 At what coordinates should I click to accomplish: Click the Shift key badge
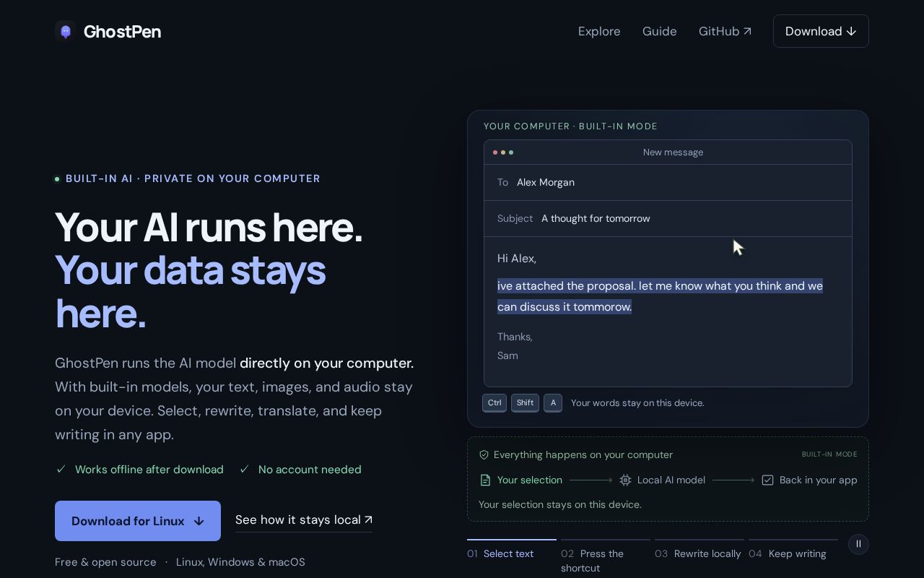(x=525, y=403)
